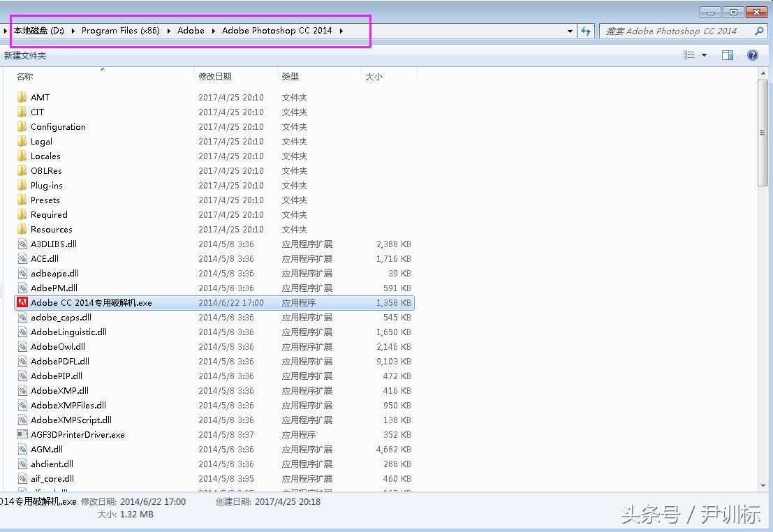This screenshot has width=773, height=532.
Task: Click inside the search input field
Action: [x=670, y=31]
